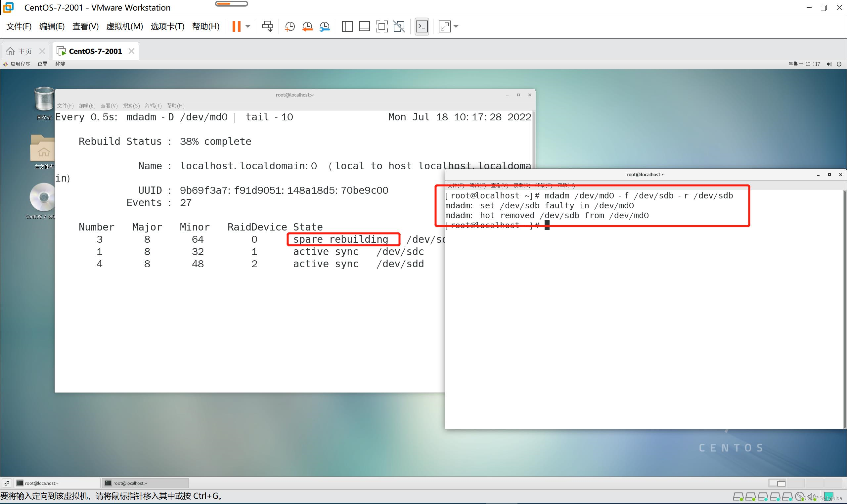The height and width of the screenshot is (504, 847).
Task: Open 终端(T) menu in back terminal
Action: 153,105
